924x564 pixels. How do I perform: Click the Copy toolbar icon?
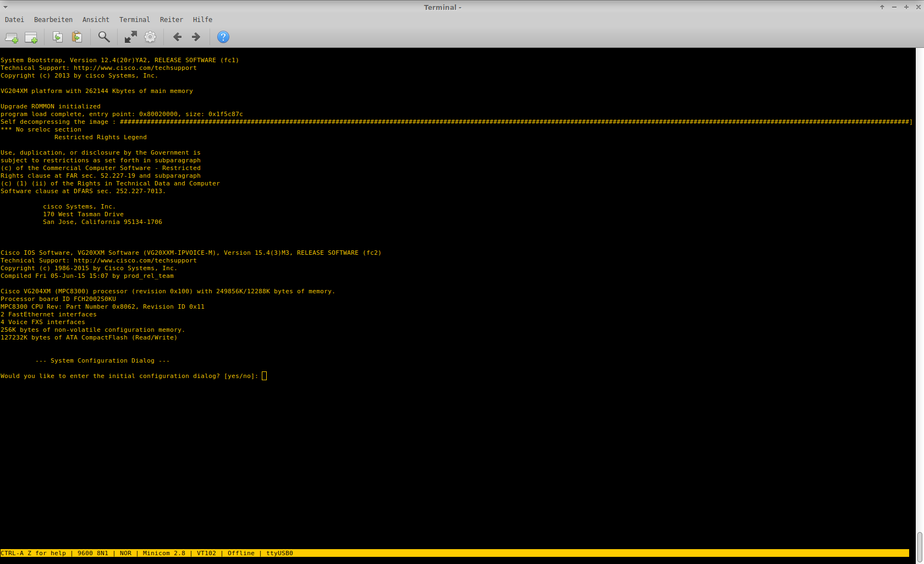click(x=58, y=37)
